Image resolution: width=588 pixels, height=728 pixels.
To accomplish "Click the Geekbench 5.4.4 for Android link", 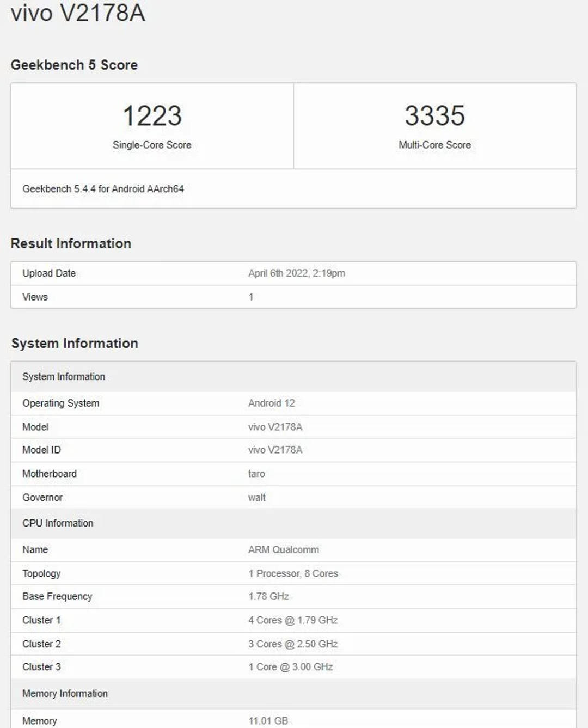I will pos(104,189).
